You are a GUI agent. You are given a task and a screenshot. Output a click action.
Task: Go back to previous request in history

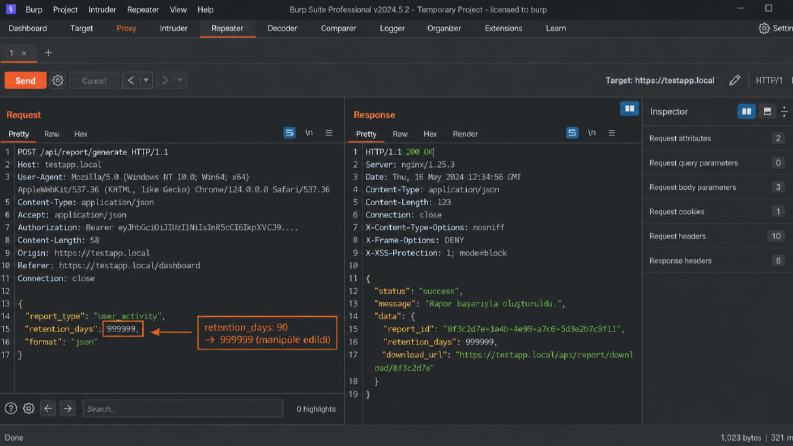pos(130,80)
